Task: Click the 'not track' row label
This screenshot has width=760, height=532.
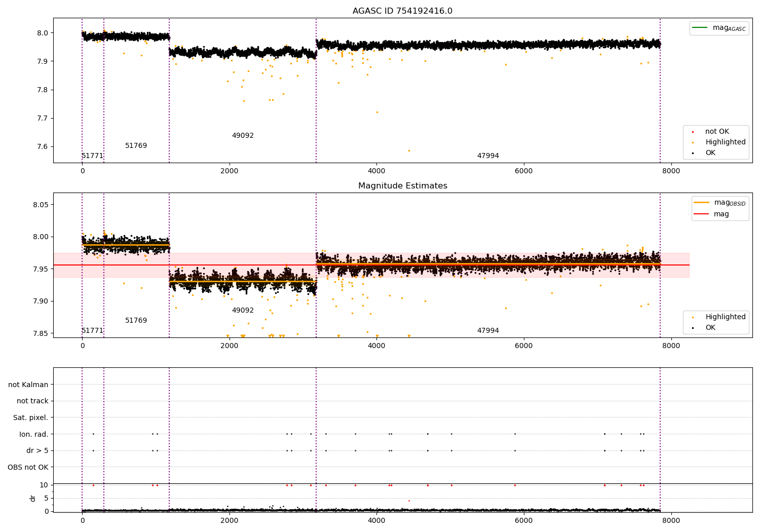Action: point(32,401)
